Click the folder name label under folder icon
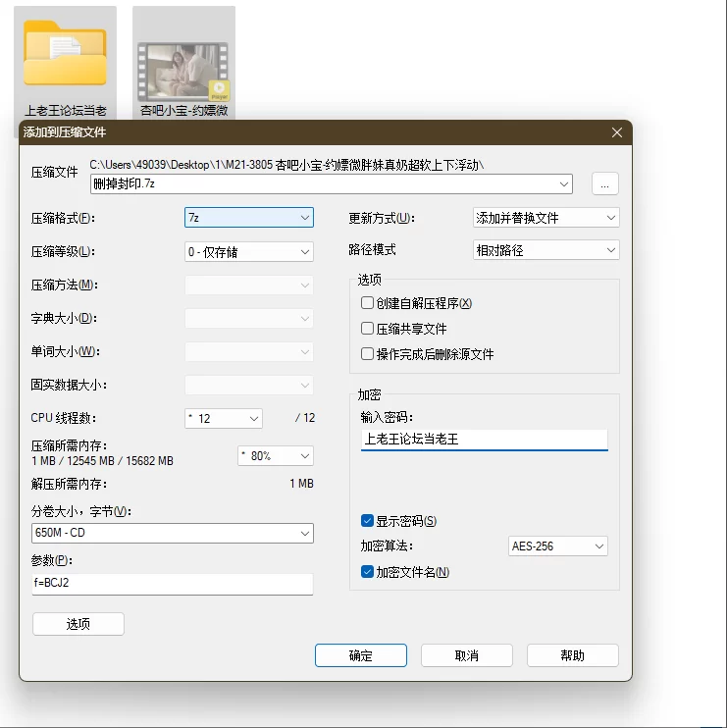Viewport: 727px width, 728px height. click(x=65, y=111)
